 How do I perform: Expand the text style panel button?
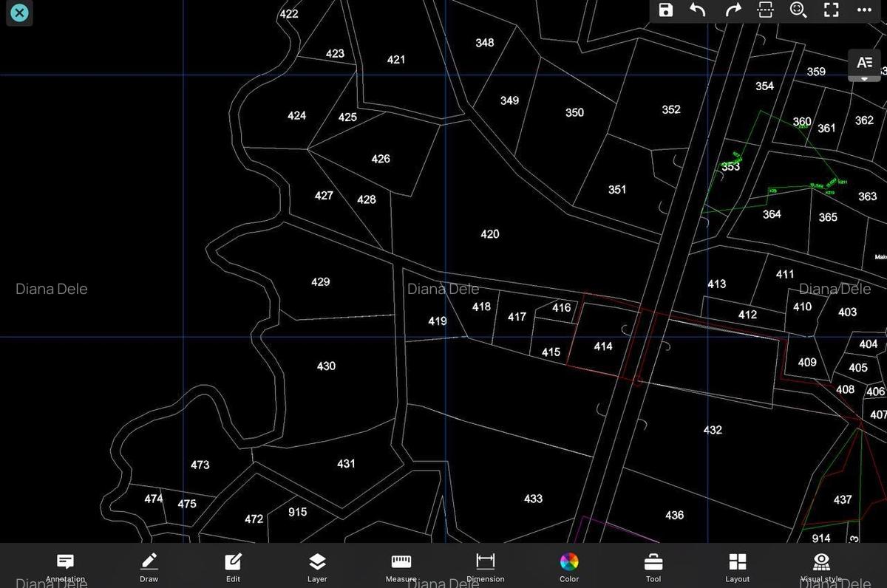865,65
